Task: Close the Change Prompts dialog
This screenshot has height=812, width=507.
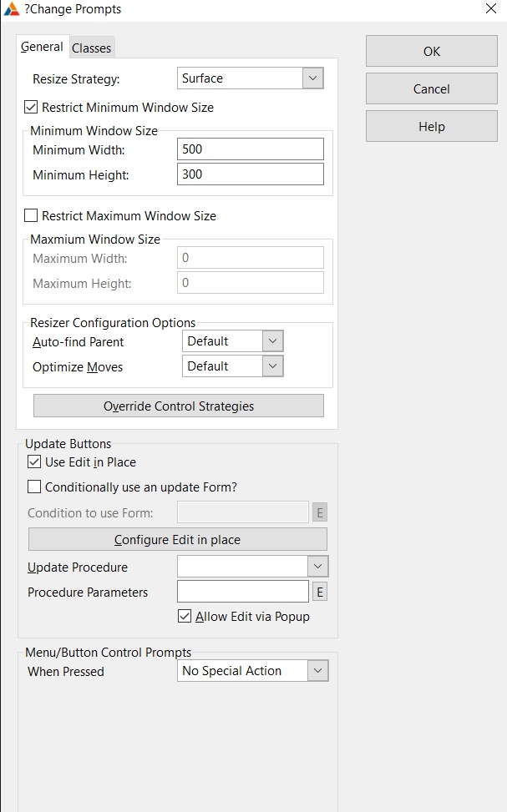Action: coord(490,9)
